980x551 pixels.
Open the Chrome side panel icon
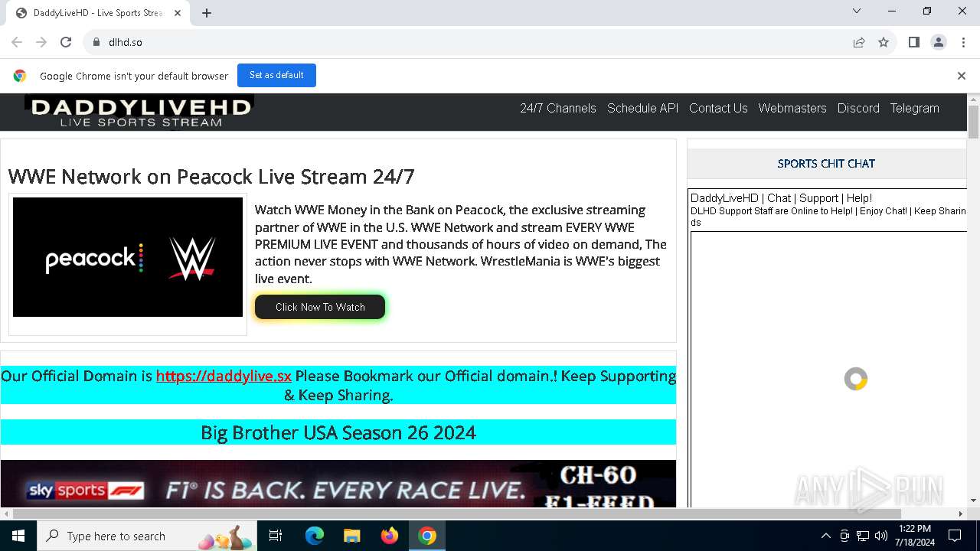(913, 42)
